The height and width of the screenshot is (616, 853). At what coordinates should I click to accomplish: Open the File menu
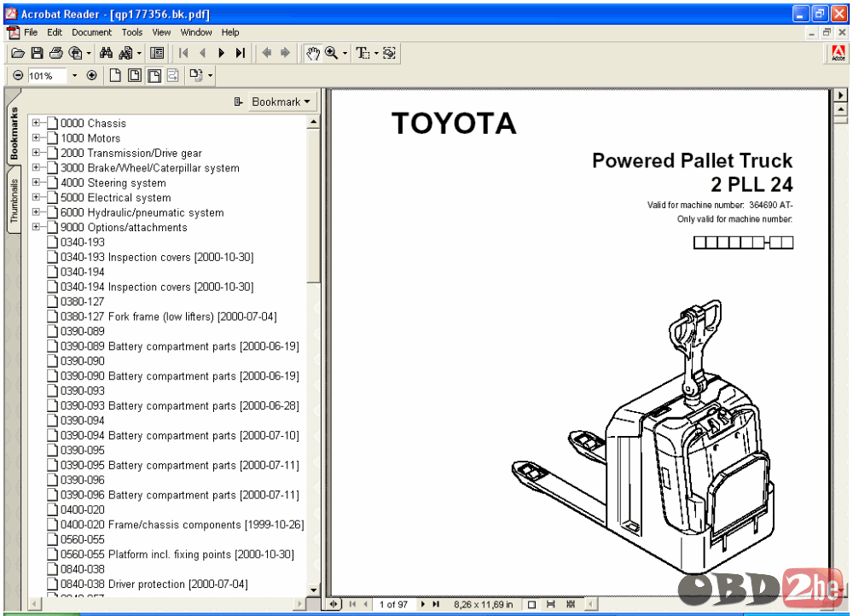[31, 32]
